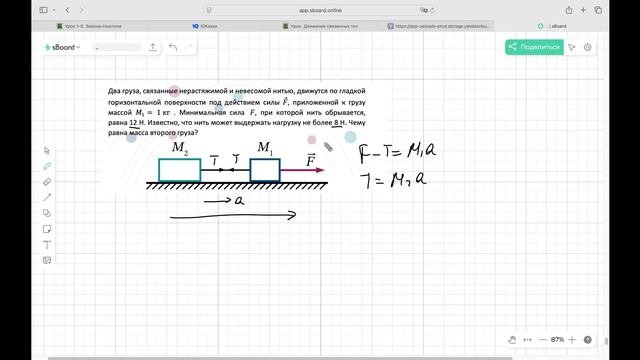This screenshot has width=640, height=360.
Task: Switch to the Движение связанных тел tab
Action: [320, 26]
